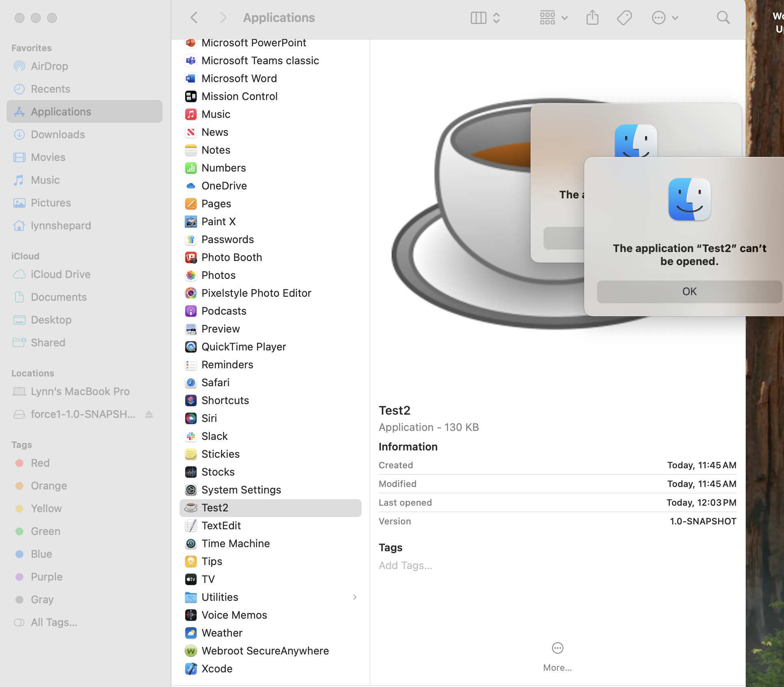Image resolution: width=784 pixels, height=687 pixels.
Task: Open the group-by grid dropdown
Action: (x=554, y=17)
